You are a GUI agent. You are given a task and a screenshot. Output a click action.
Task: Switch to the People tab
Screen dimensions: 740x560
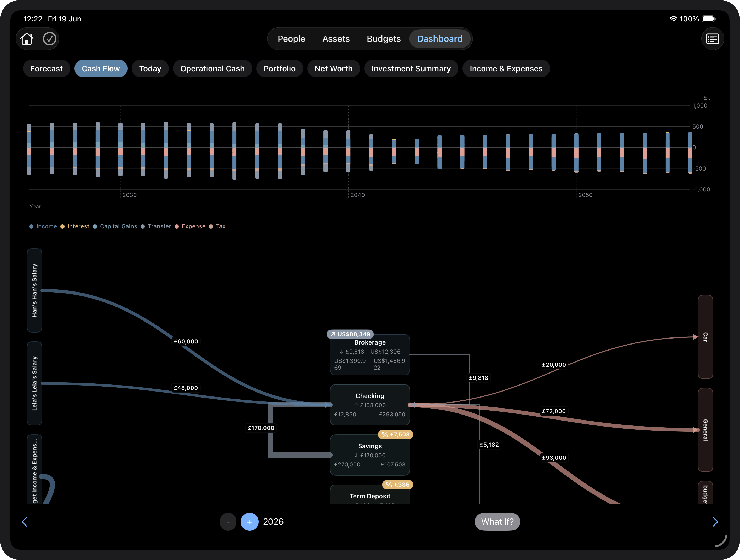pos(291,39)
